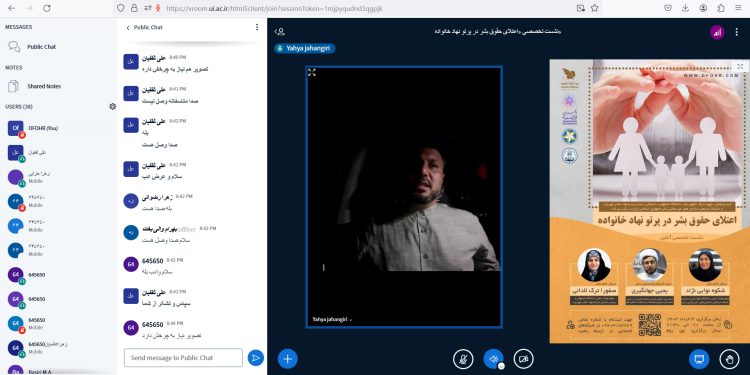Open the microphone permission indicator in address bar
This screenshot has width=750, height=375.
tap(158, 8)
